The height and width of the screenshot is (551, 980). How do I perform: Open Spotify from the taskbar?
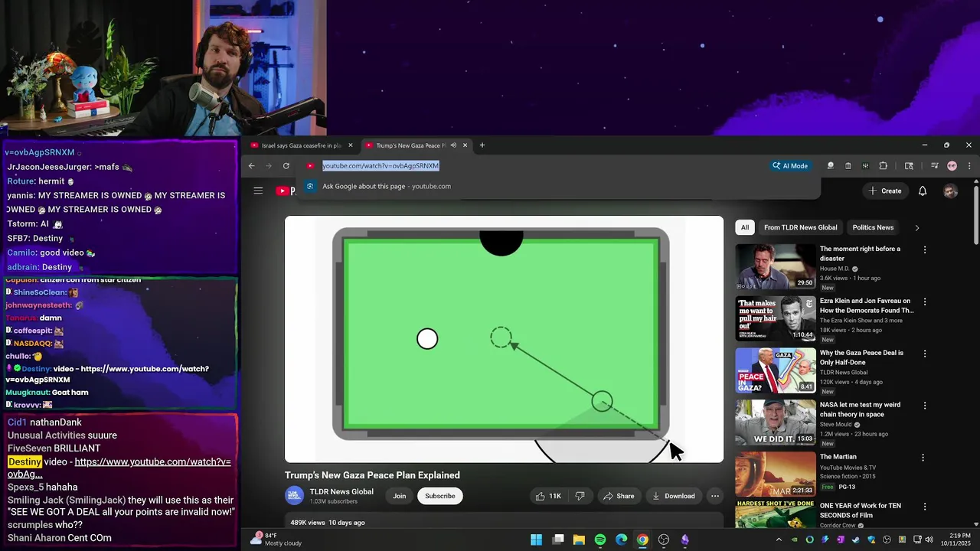600,540
